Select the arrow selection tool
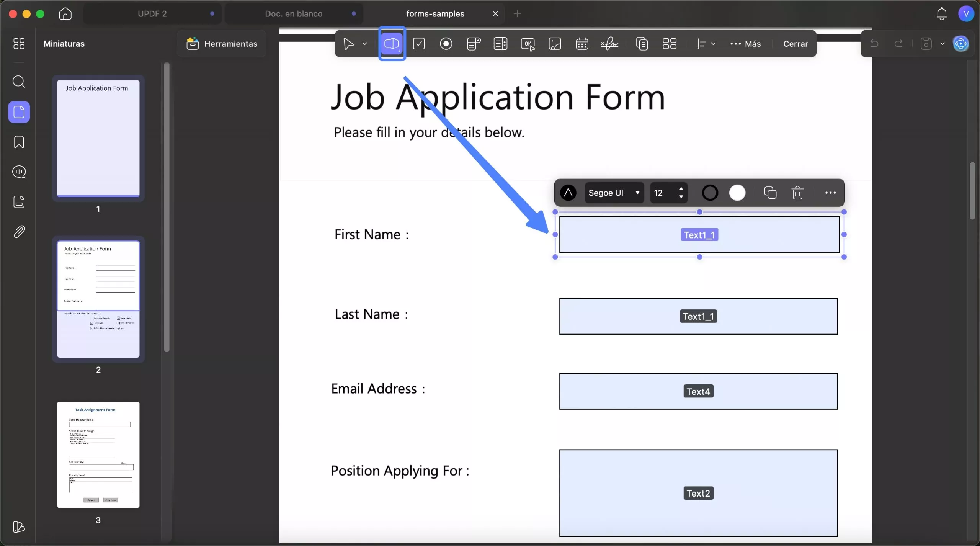The height and width of the screenshot is (546, 980). pos(348,44)
